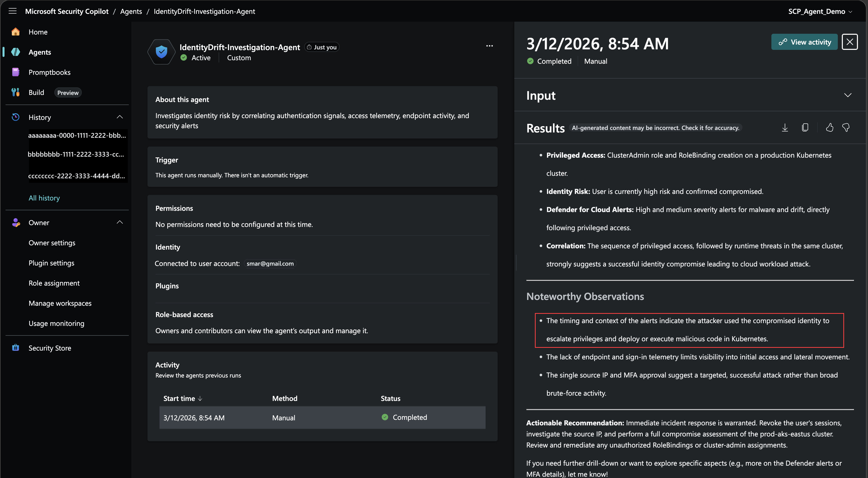Click the smar@gmail.com account chip
Image resolution: width=868 pixels, height=478 pixels.
[270, 263]
